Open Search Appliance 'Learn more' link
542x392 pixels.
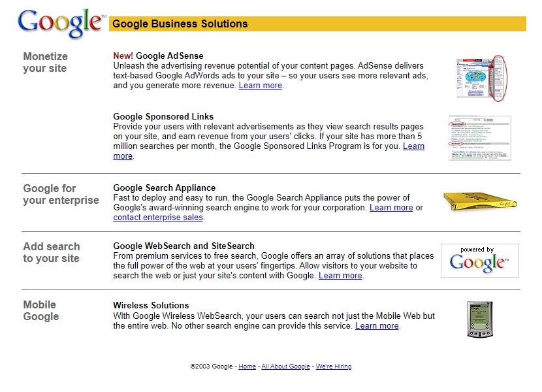point(391,208)
